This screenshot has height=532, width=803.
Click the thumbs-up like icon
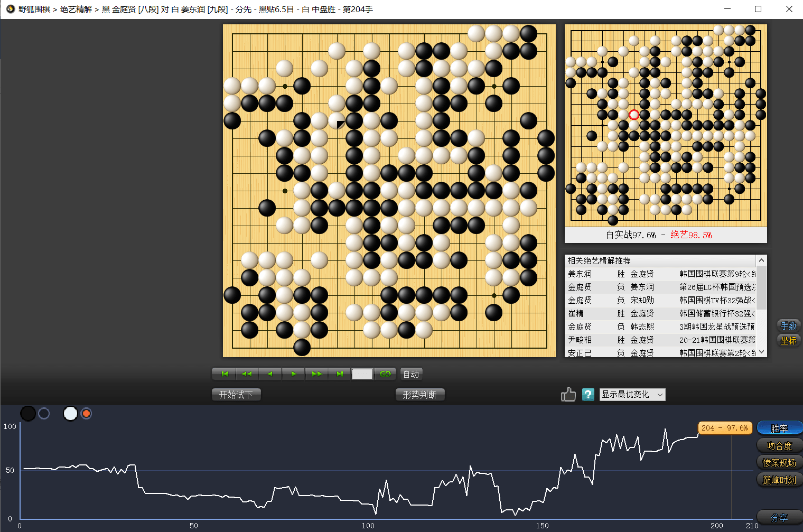coord(568,395)
